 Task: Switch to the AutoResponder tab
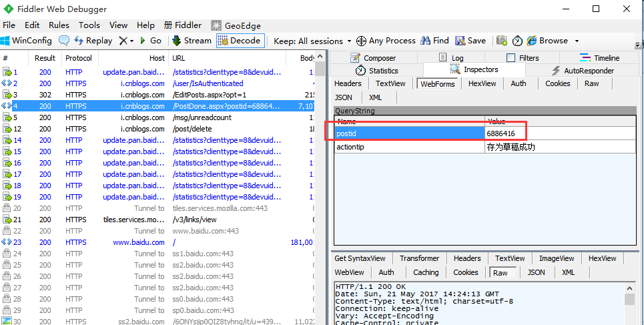click(583, 71)
